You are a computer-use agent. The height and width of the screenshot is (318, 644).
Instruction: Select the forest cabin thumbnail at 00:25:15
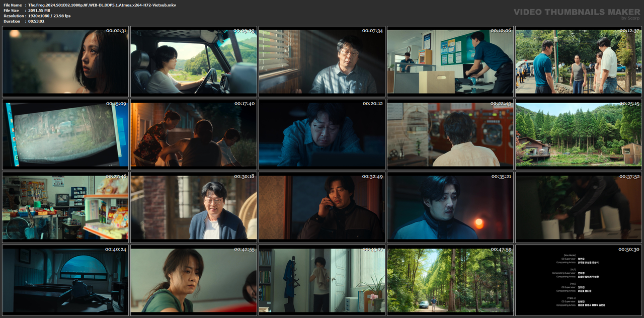[x=579, y=134]
